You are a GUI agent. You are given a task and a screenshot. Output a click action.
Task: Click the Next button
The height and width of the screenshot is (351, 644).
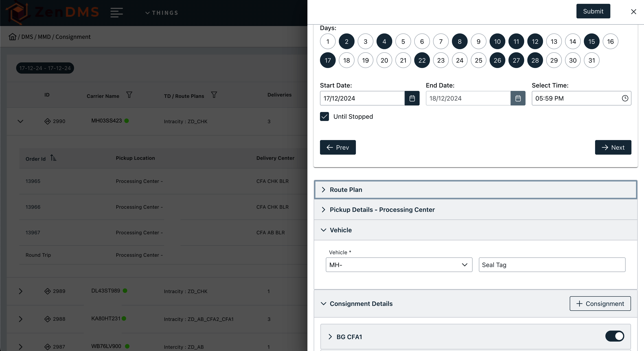click(x=613, y=147)
